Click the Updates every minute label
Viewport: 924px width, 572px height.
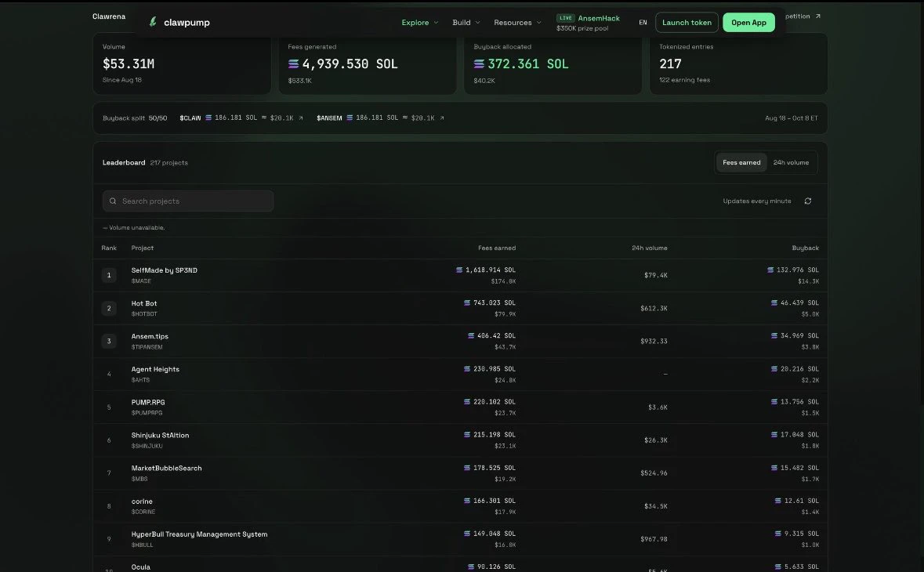click(x=756, y=201)
